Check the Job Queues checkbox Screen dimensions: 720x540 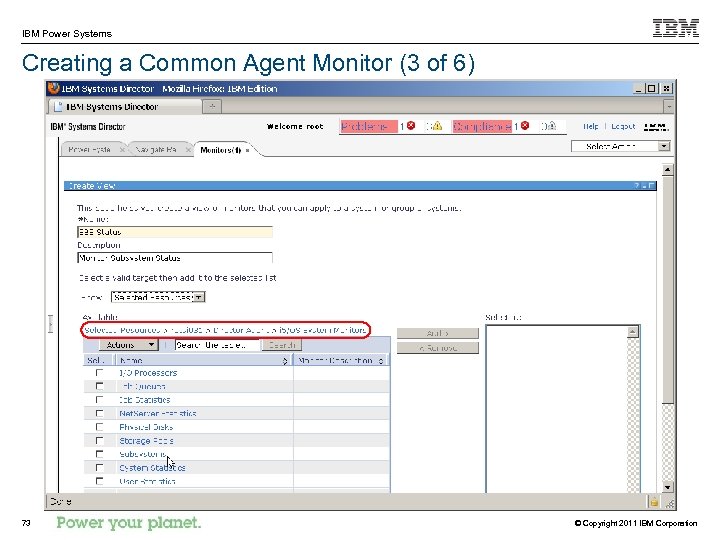tap(99, 386)
